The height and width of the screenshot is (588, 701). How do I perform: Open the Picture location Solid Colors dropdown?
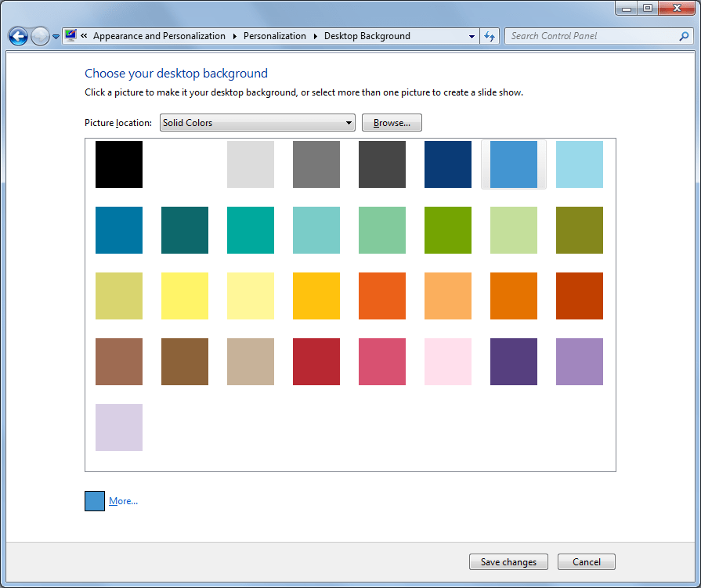tap(258, 122)
